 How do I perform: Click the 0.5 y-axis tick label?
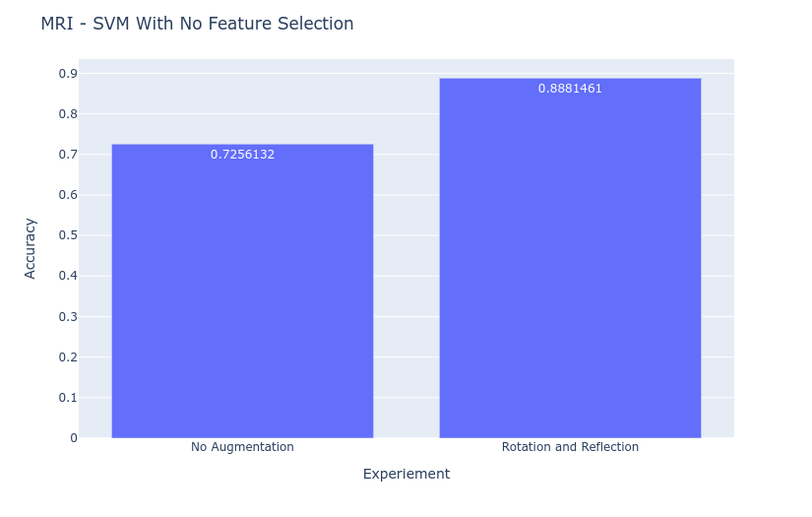tap(68, 235)
